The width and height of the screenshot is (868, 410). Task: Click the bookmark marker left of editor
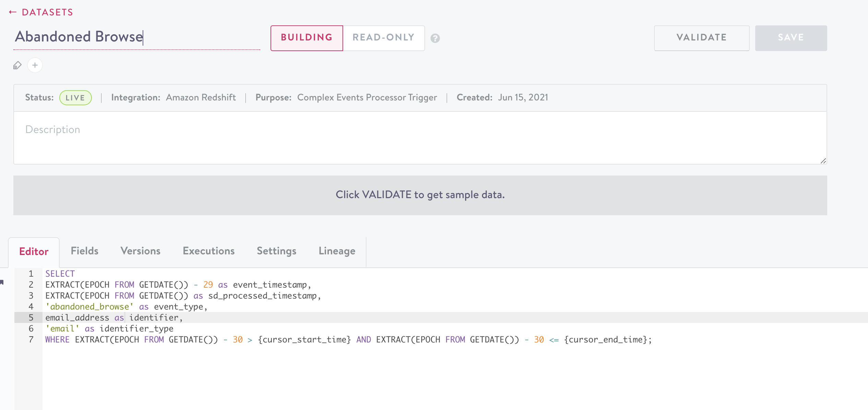(x=2, y=282)
